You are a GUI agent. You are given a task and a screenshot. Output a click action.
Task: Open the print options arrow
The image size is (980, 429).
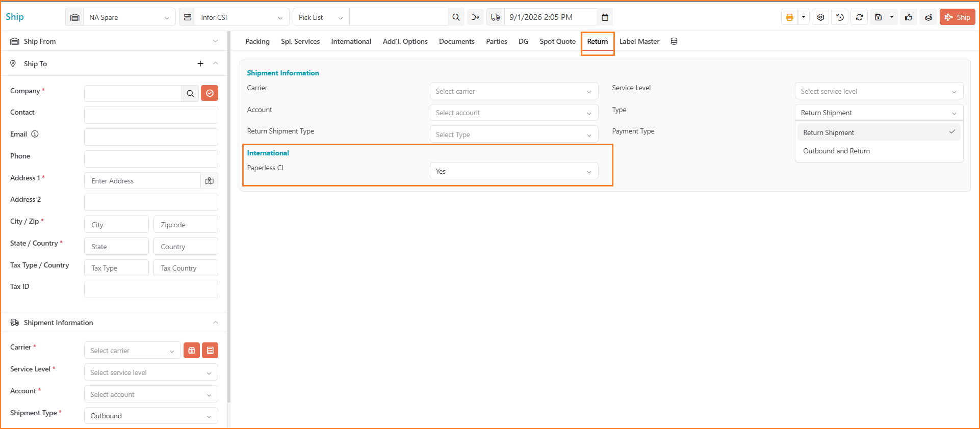(x=804, y=17)
